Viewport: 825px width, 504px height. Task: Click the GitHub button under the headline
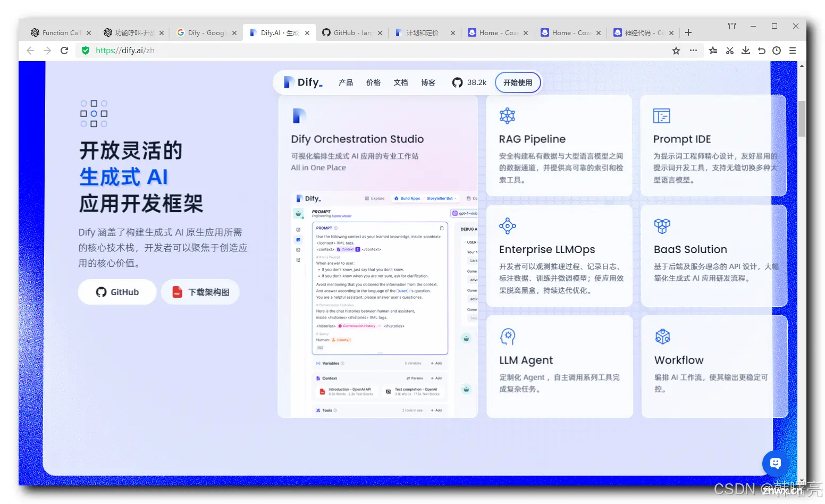[x=117, y=292]
